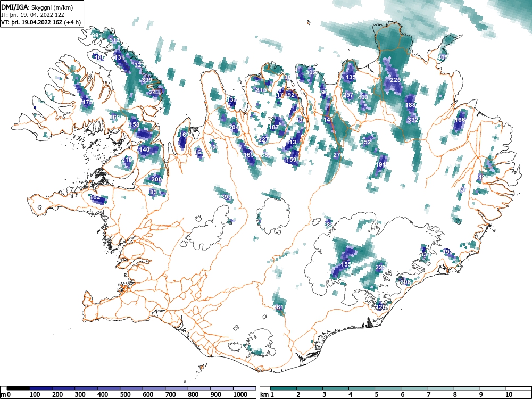Viewport: 532px width, 399px height.
Task: Click the 332 visibility value
Action: pos(413,120)
